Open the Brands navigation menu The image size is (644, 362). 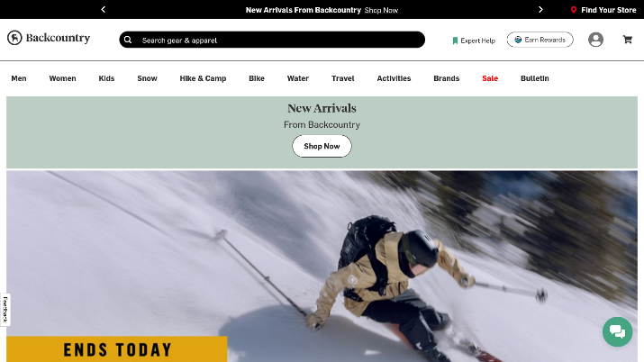coord(446,78)
